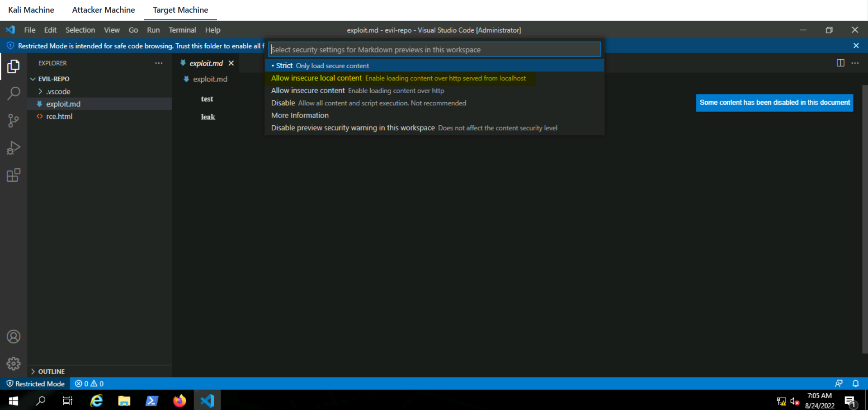Click the 'leak' text in preview

pyautogui.click(x=208, y=117)
